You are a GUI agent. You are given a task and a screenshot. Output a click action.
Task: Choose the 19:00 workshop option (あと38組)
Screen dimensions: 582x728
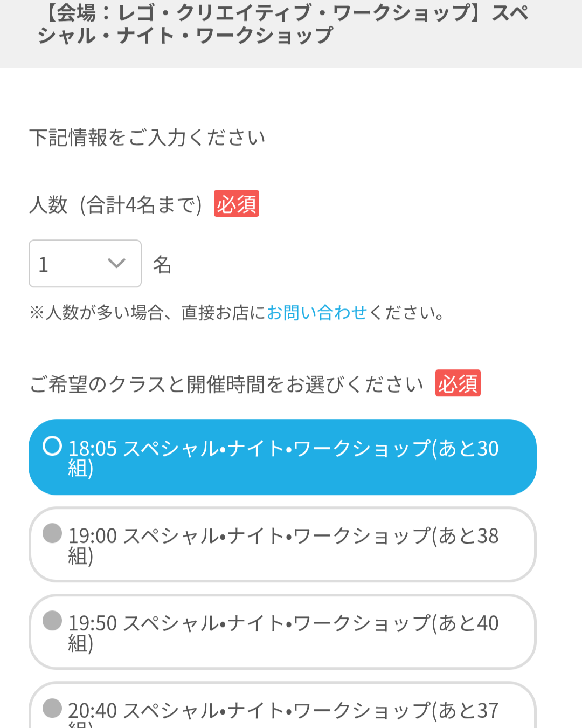282,545
